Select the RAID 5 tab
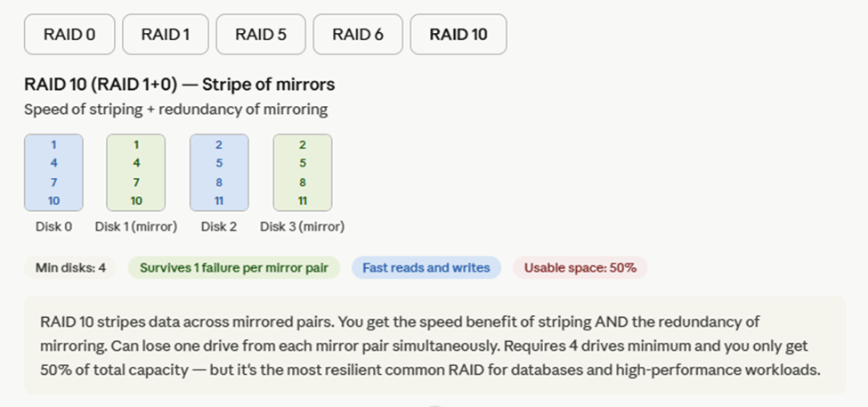This screenshot has height=407, width=868. coord(261,35)
